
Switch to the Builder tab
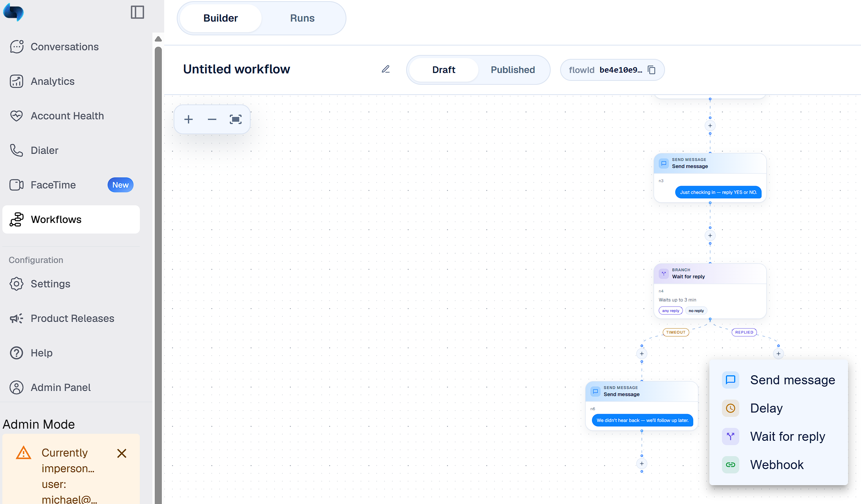221,18
